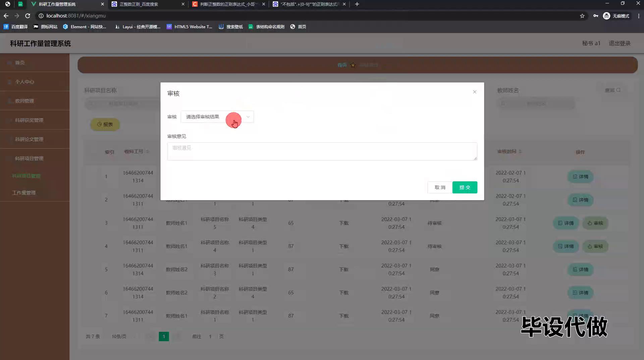Switch to the 判断正整数的正则表达式 tab
This screenshot has height=360, width=644.
tap(228, 4)
